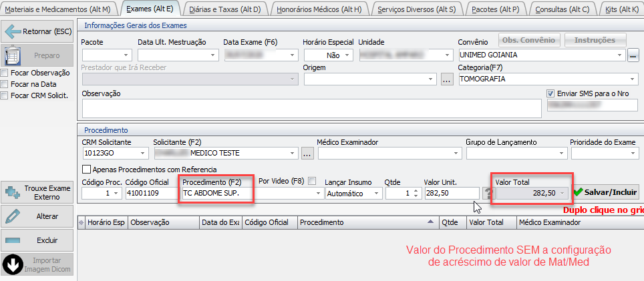Switch to Materiais e Medicamentos tab
This screenshot has height=281, width=644.
(x=57, y=9)
